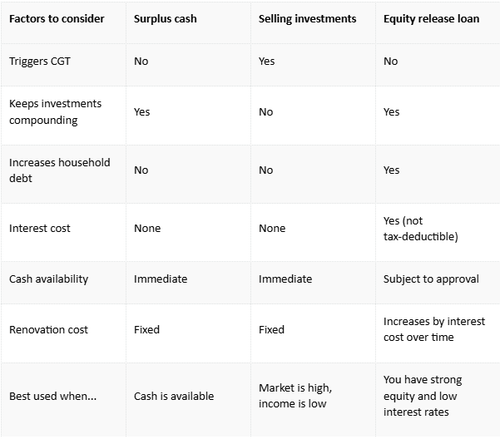Select 'Keeps investments compounding' row label
The width and height of the screenshot is (500, 439).
click(x=55, y=112)
